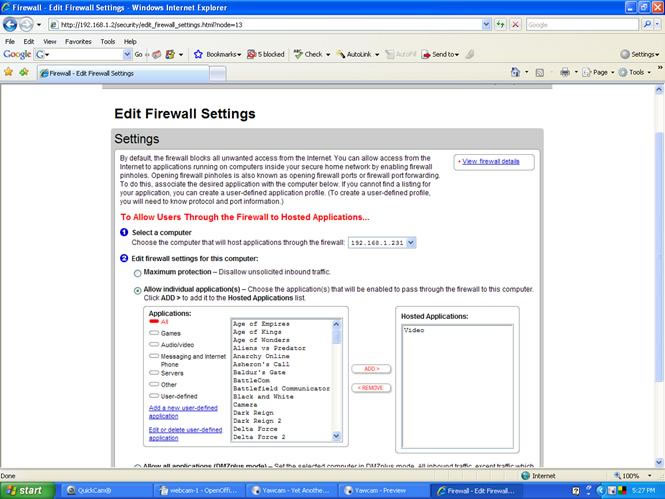Viewport: 665px width, 499px height.
Task: Open the computer IP address dropdown
Action: (x=411, y=243)
